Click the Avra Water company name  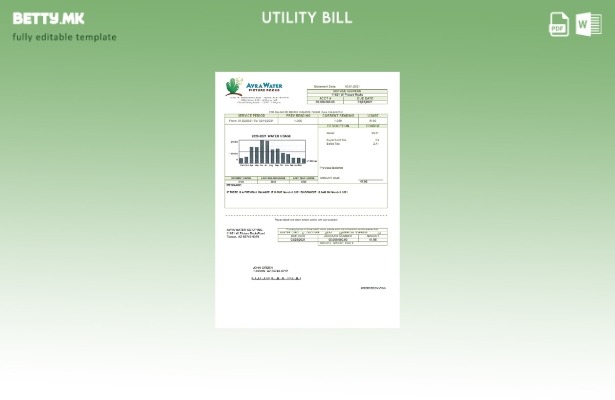[264, 86]
